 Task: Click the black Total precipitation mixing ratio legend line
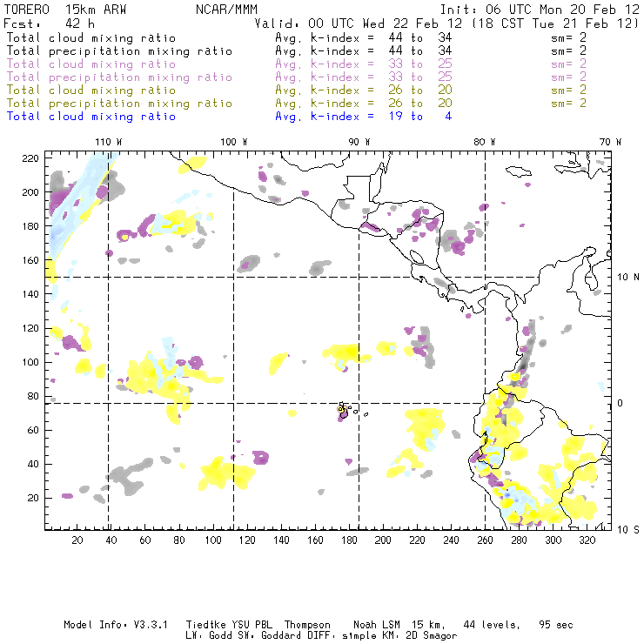coord(119,51)
